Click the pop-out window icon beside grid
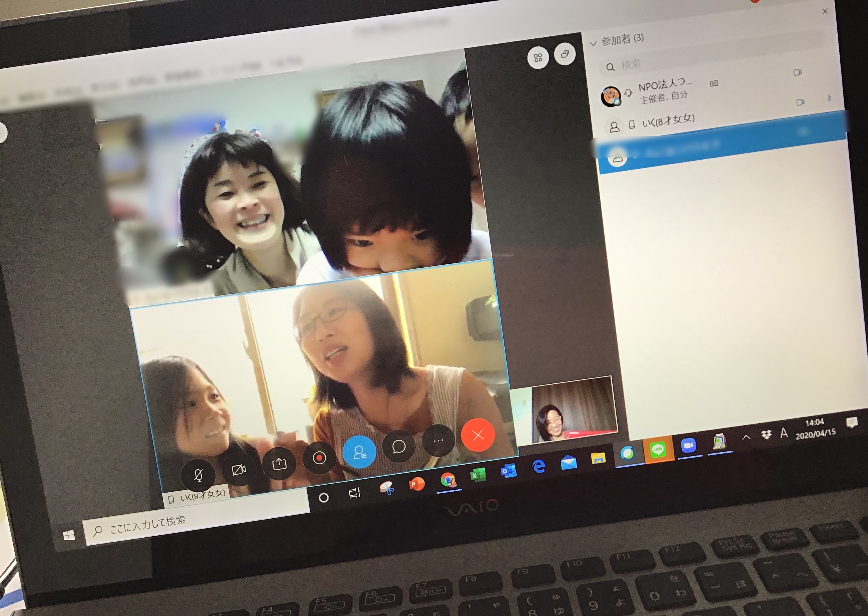Image resolution: width=868 pixels, height=616 pixels. (x=564, y=54)
